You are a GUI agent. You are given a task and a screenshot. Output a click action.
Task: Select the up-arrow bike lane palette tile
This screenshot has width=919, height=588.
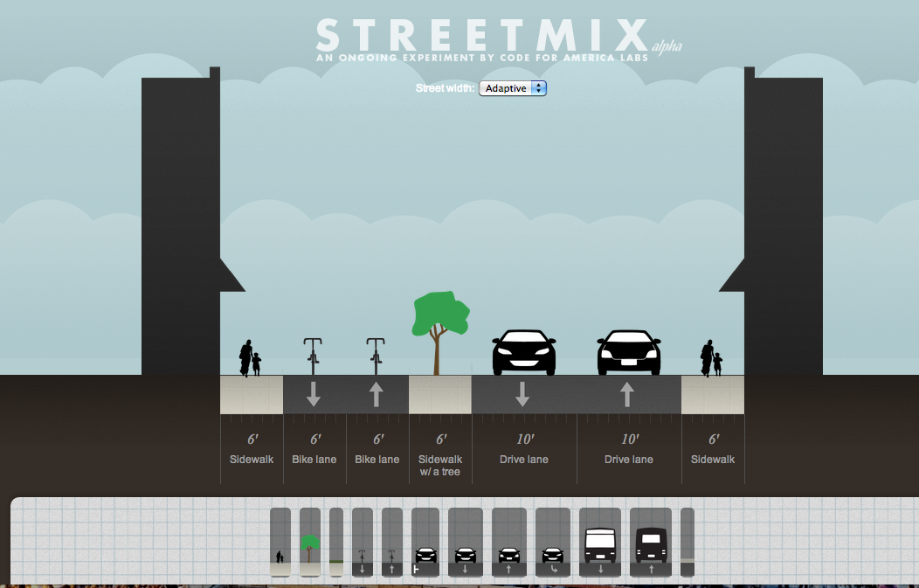[392, 543]
